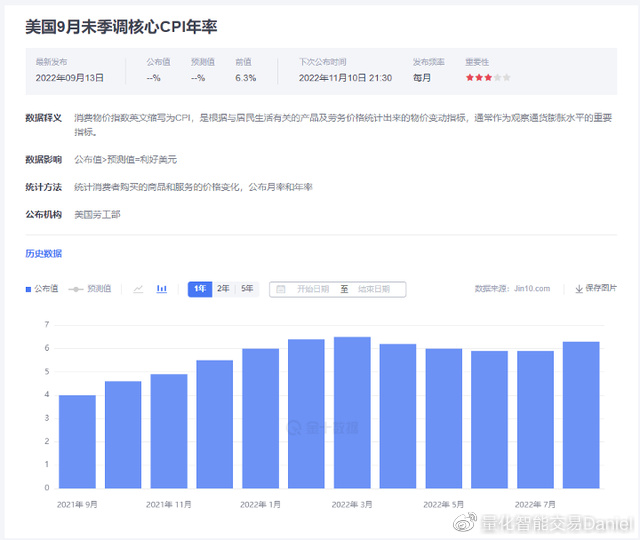Click the 开始日期 start date field
The image size is (640, 540).
pyautogui.click(x=313, y=289)
